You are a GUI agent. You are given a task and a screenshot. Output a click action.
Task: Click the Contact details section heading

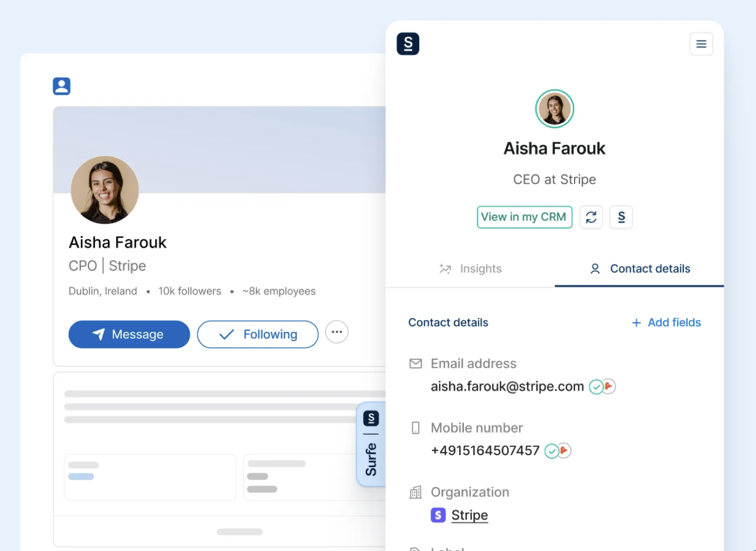pos(448,322)
